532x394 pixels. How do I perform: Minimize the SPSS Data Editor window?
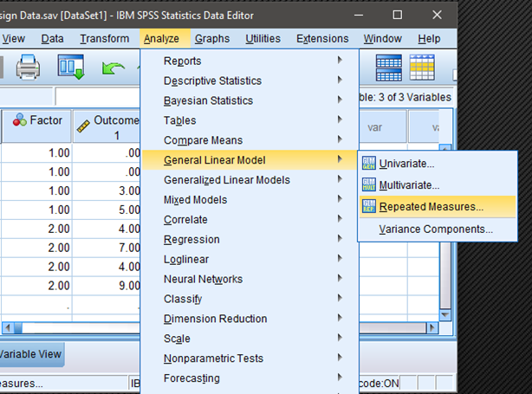[359, 15]
